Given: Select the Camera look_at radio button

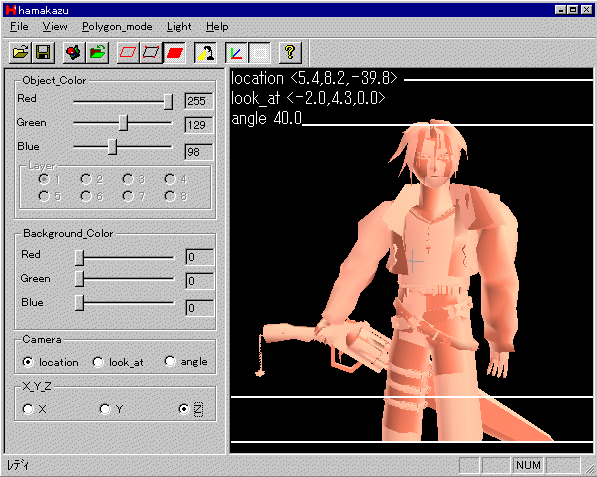Looking at the screenshot, I should coord(98,362).
